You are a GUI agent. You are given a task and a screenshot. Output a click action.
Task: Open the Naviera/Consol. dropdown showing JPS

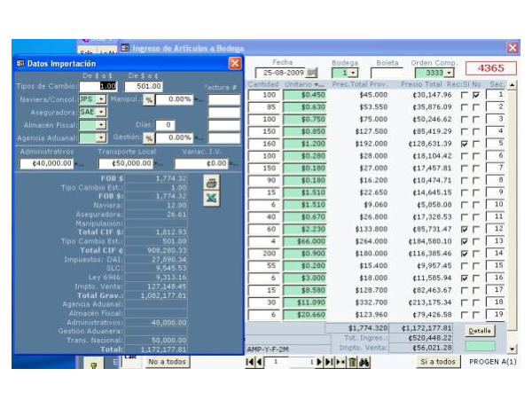pos(100,99)
